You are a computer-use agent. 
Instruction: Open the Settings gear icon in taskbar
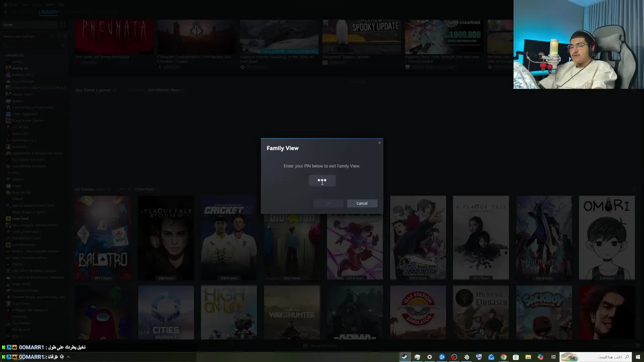point(429,357)
